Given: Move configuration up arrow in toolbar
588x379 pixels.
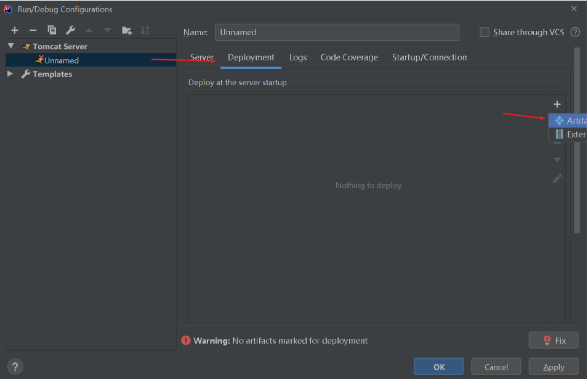Looking at the screenshot, I should [89, 30].
